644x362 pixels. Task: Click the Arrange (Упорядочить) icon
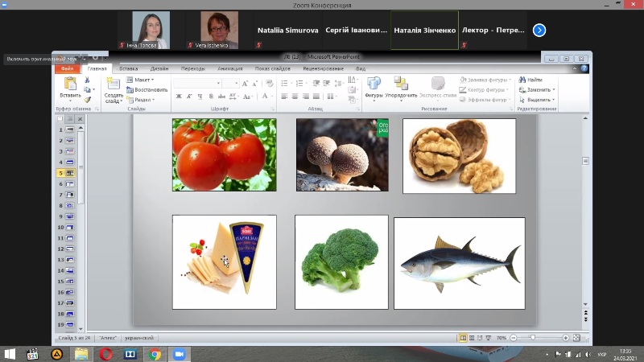tap(401, 84)
